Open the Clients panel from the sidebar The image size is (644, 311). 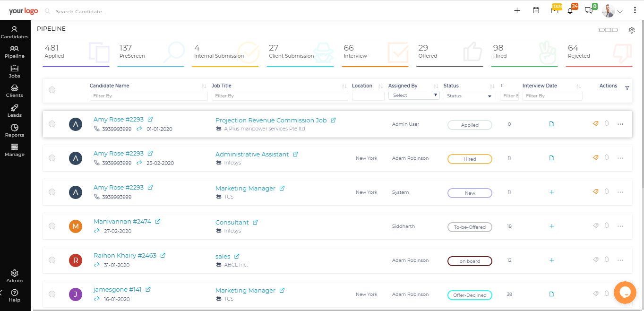14,89
